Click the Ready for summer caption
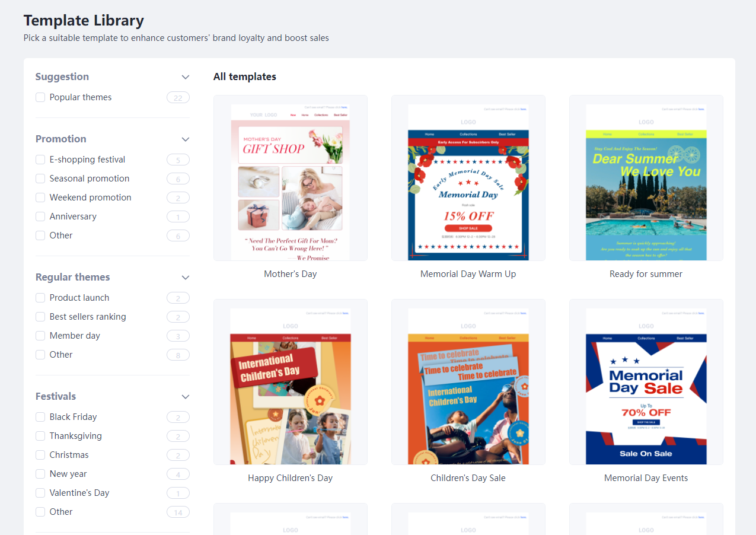Screen dimensions: 756x535 click(x=646, y=274)
